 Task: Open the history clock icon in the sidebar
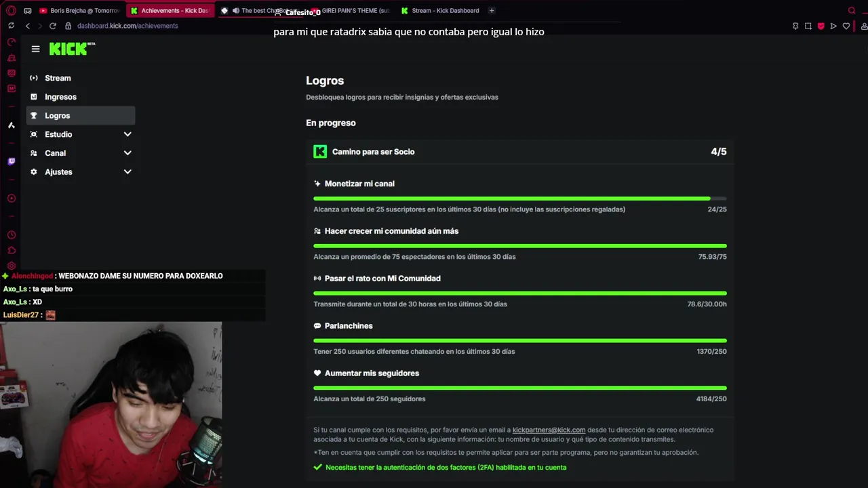pyautogui.click(x=12, y=235)
